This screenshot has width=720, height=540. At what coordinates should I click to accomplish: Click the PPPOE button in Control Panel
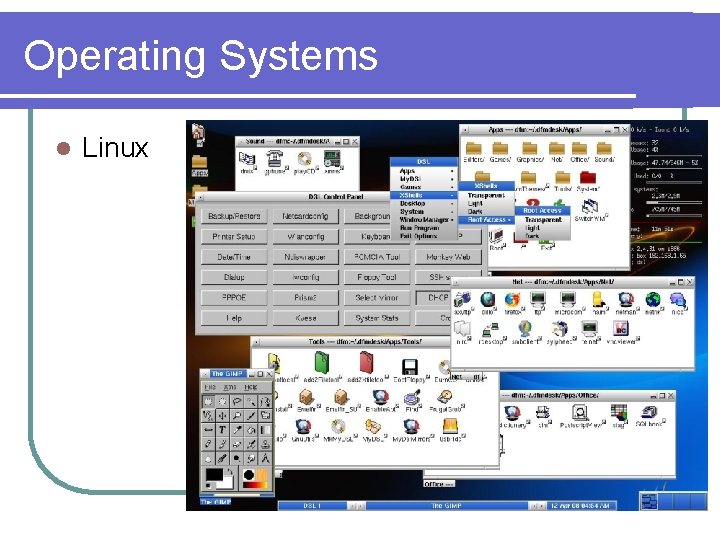click(x=234, y=298)
